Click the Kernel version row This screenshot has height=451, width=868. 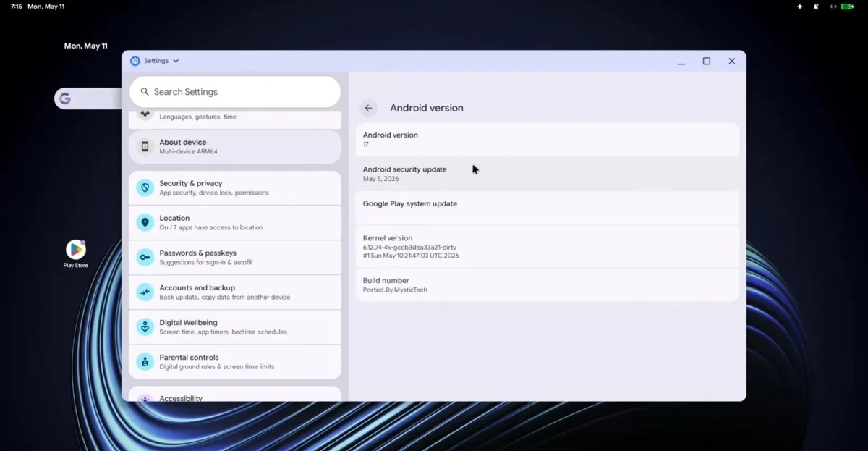point(548,246)
